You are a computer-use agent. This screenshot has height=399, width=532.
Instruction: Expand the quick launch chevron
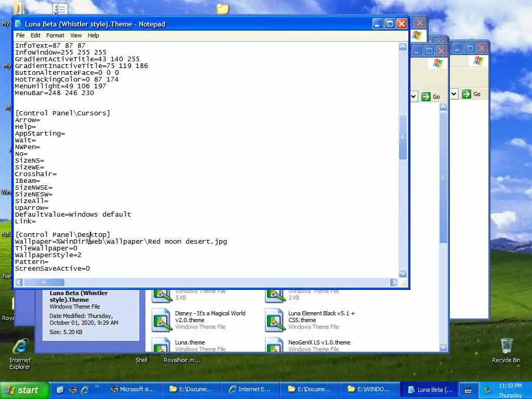click(97, 387)
